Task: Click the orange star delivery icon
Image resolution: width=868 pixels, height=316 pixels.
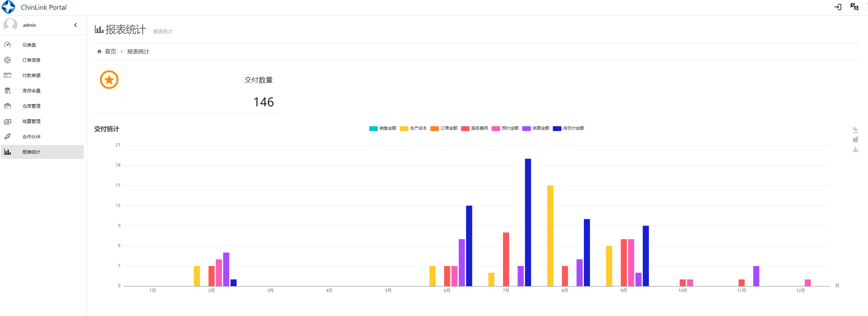Action: coord(109,80)
